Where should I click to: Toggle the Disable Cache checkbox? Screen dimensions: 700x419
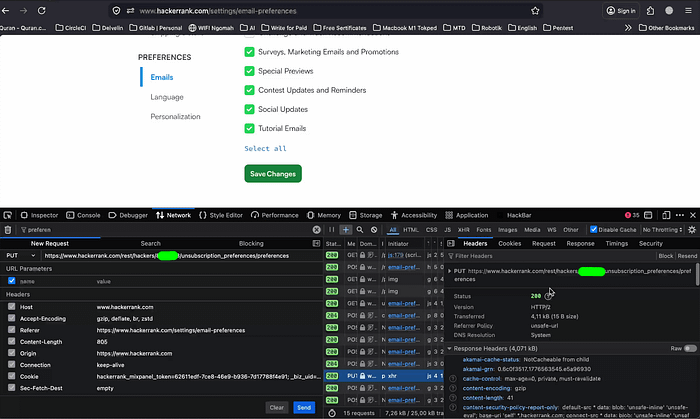[x=593, y=229]
